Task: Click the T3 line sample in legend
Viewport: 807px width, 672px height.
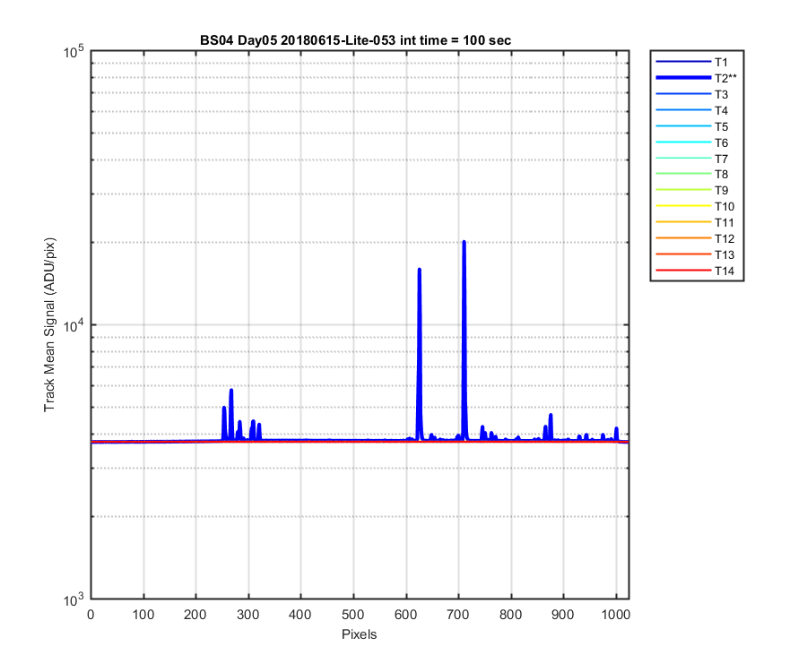Action: [x=683, y=94]
